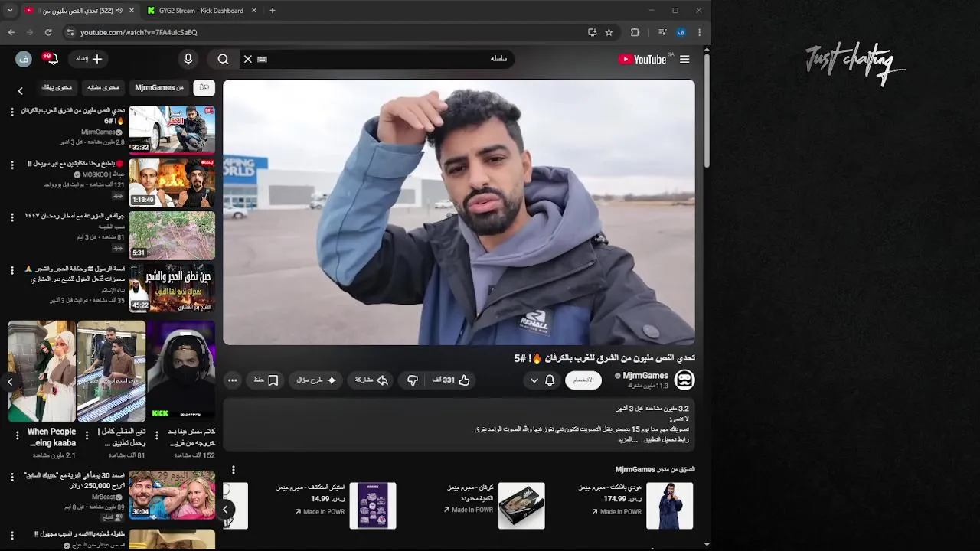Open the on-screen keyboard icon in search
Viewport: 980px width, 551px height.
coord(262,59)
